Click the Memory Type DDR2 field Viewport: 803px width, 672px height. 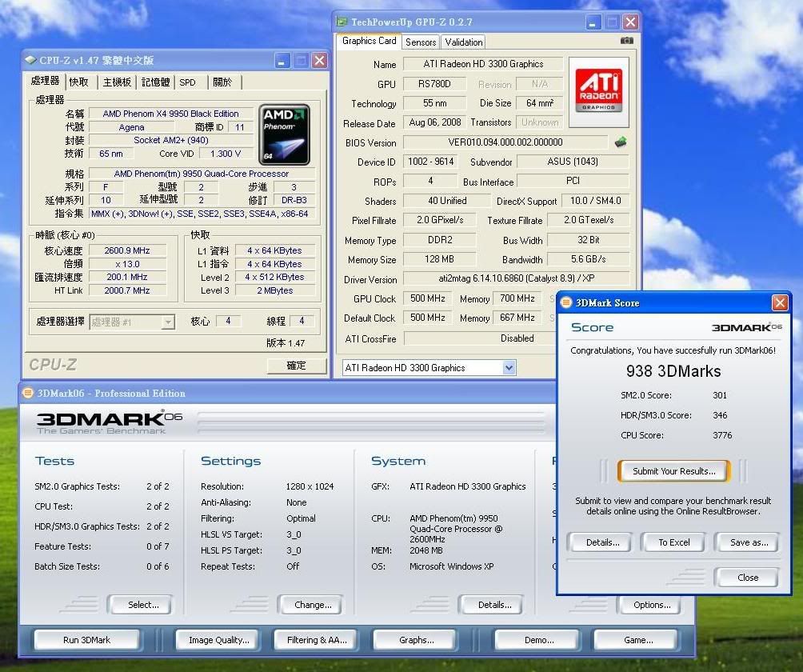439,240
